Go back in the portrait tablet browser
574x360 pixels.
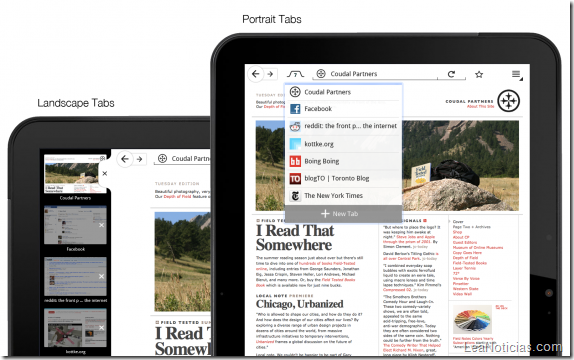point(256,74)
